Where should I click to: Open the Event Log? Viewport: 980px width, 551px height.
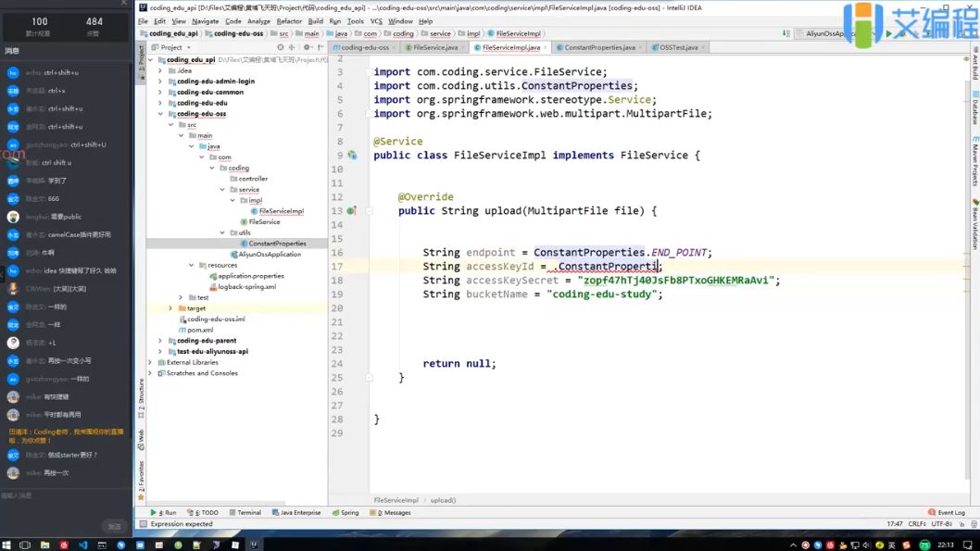947,512
